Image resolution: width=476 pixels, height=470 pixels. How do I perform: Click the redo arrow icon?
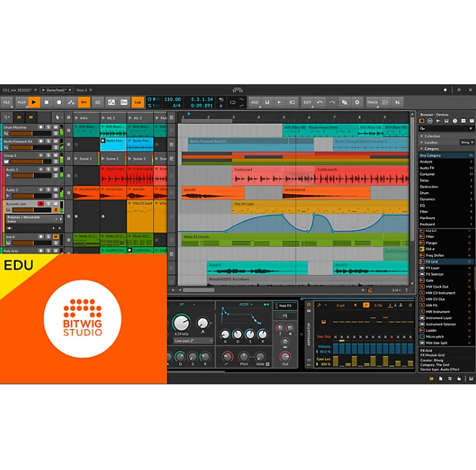click(x=332, y=102)
